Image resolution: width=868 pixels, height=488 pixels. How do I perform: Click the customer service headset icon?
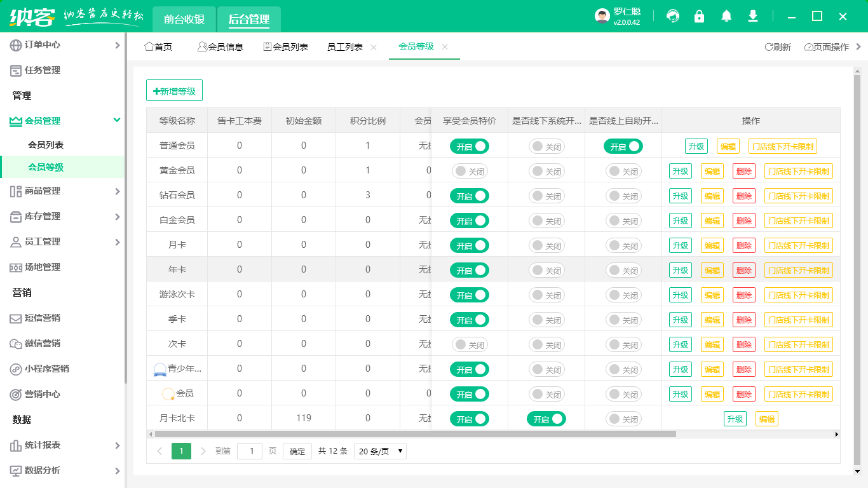point(673,16)
